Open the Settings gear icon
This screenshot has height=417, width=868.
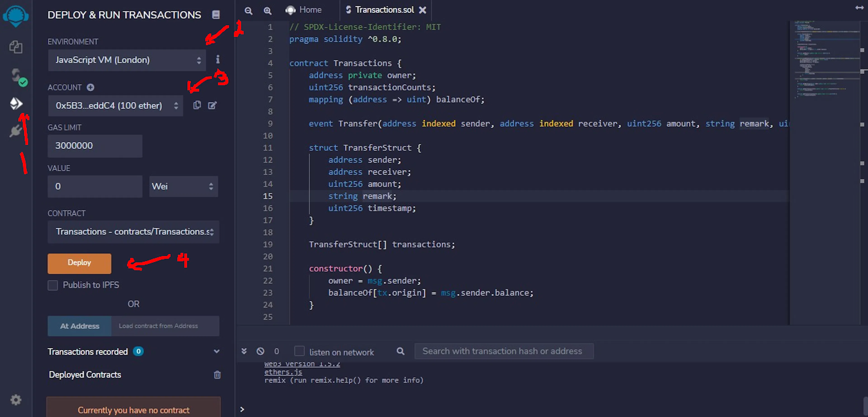(x=16, y=400)
